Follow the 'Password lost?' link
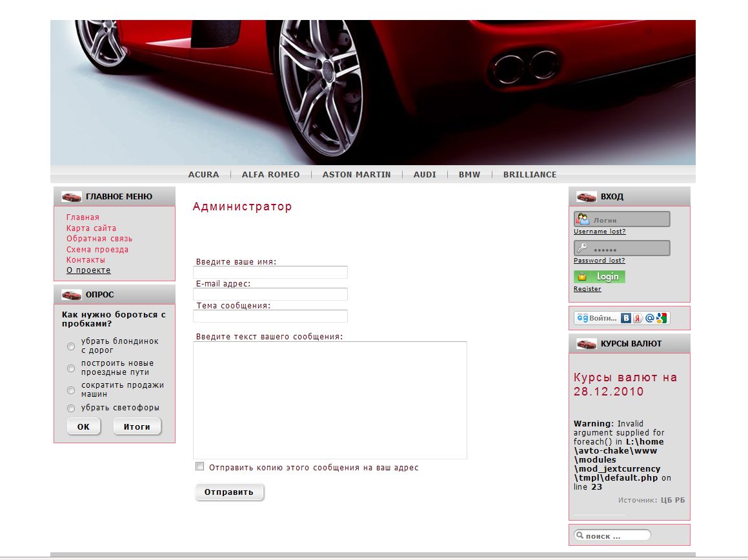 (599, 261)
